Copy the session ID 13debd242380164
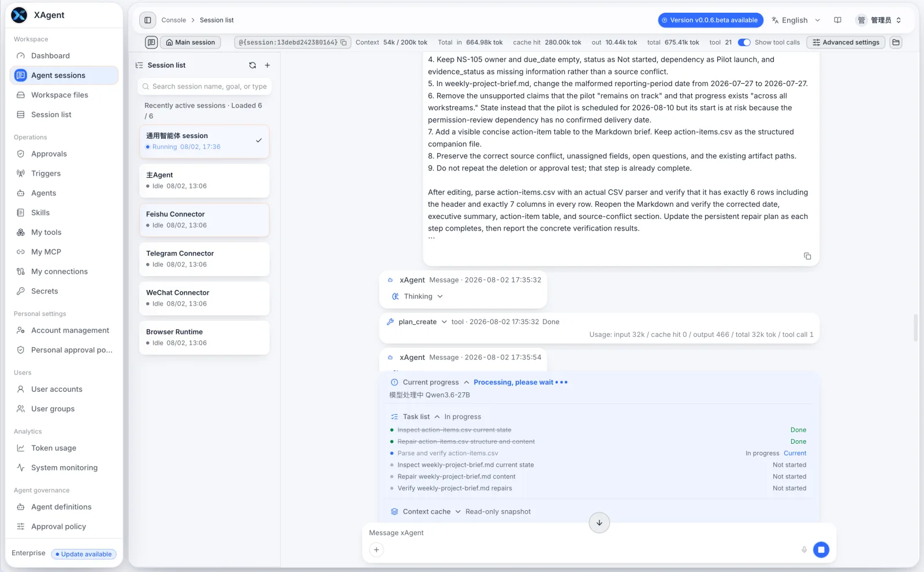Screen dimensions: 924x572 [344, 42]
